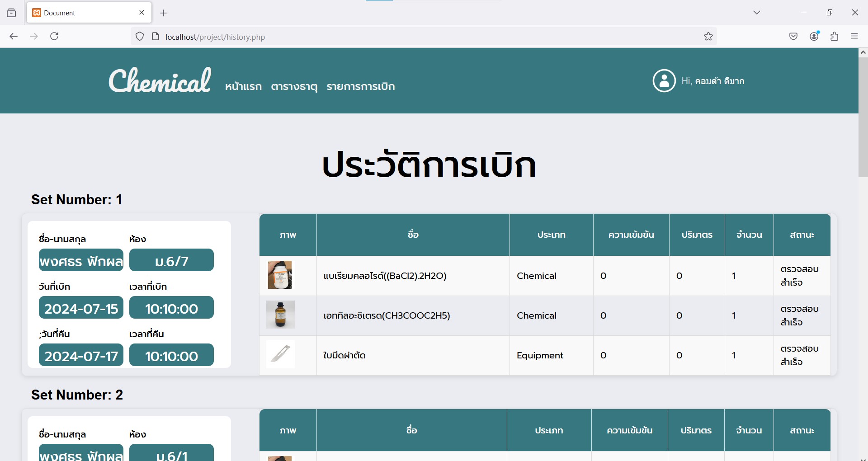868x461 pixels.
Task: Click the scrollbar up arrow
Action: [x=863, y=52]
